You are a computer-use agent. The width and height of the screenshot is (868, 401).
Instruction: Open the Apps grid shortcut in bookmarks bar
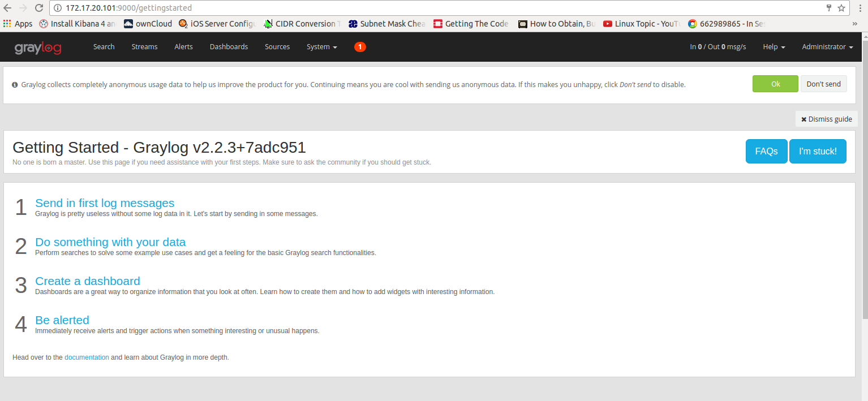(18, 24)
